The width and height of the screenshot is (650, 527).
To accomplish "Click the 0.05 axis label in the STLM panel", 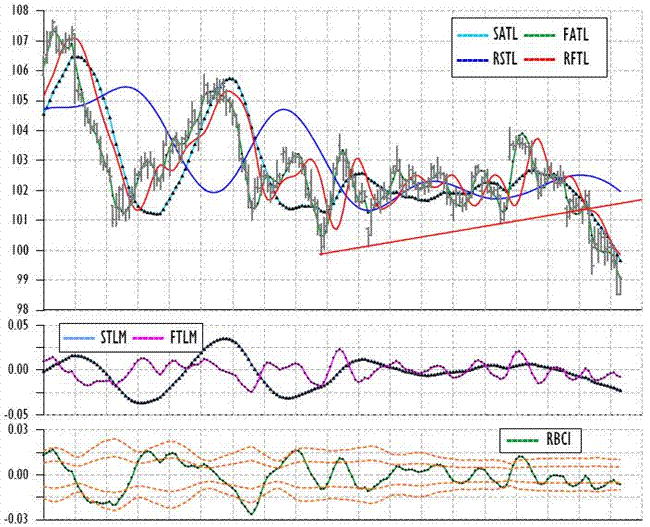I will click(x=19, y=325).
